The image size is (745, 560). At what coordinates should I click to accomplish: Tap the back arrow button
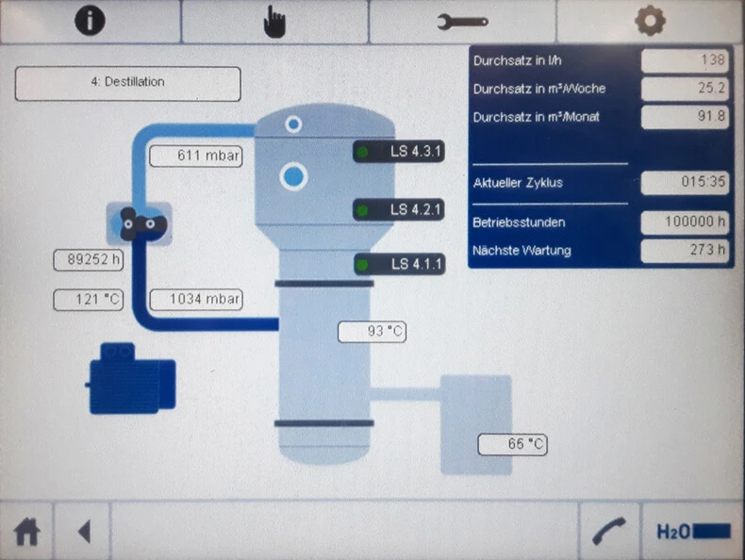tap(84, 532)
